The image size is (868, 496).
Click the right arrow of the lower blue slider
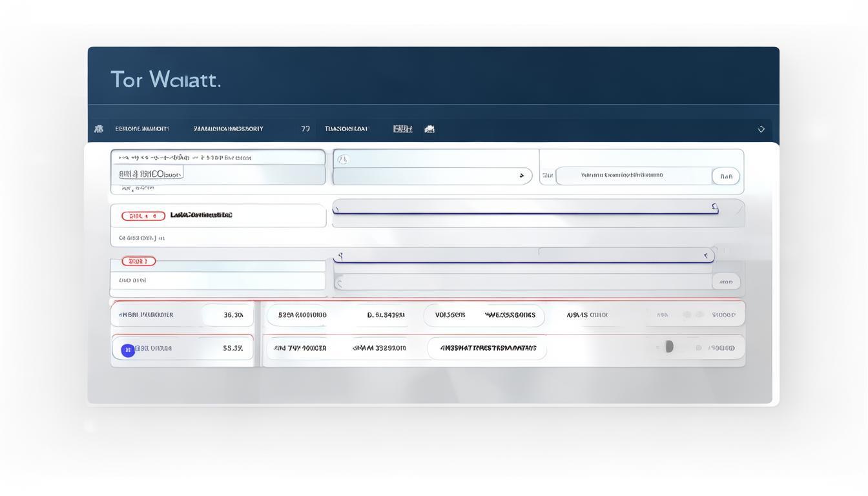click(705, 256)
